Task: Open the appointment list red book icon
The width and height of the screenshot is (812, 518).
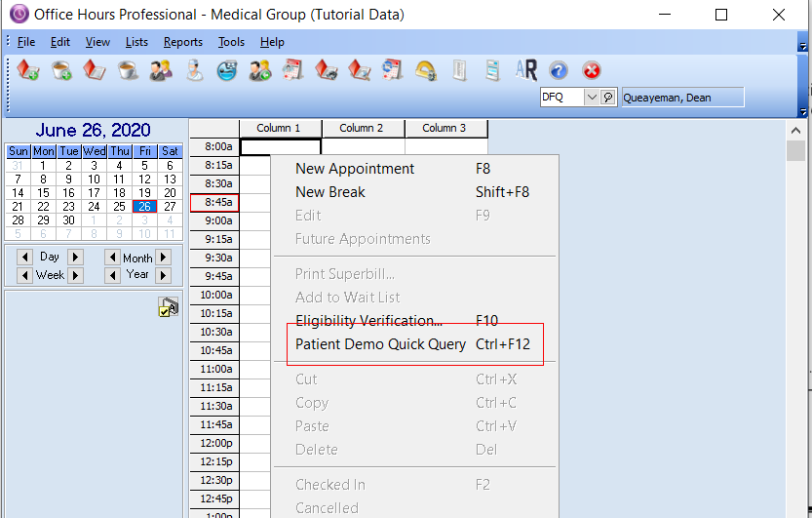Action: [94, 70]
